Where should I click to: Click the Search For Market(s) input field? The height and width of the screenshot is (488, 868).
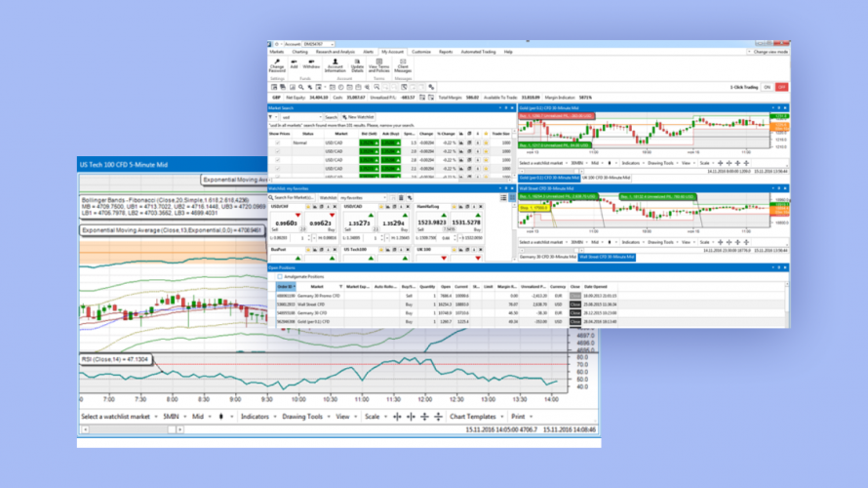[294, 198]
